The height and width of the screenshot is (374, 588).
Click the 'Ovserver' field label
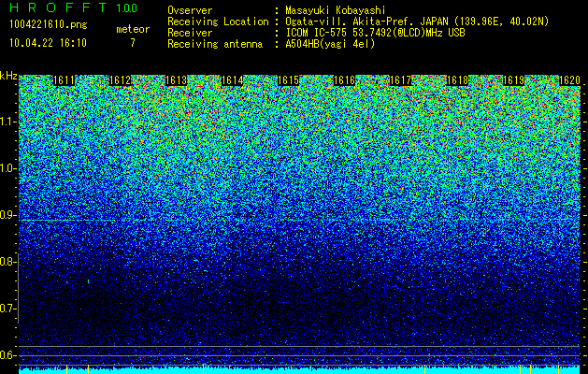(190, 10)
